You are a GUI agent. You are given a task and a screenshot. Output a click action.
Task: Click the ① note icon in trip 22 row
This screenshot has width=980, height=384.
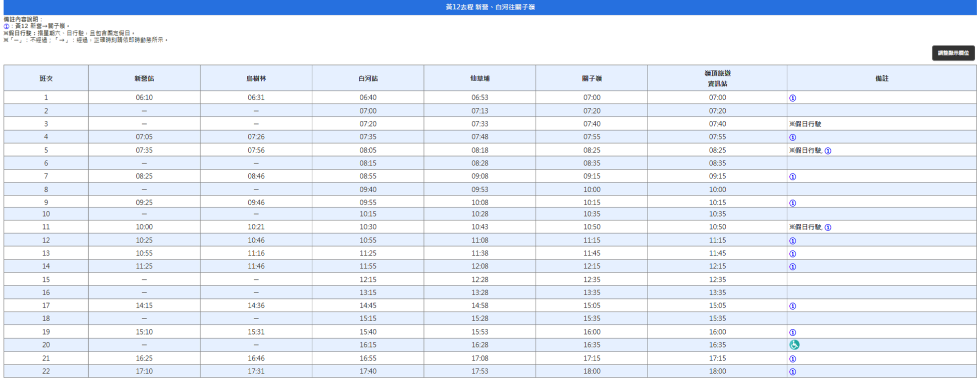click(792, 371)
